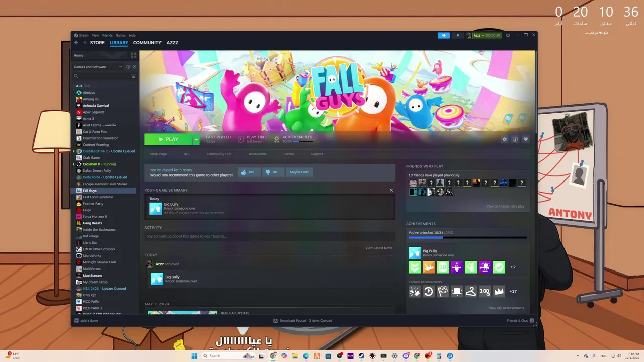
Task: Open the View menu
Action: 95,35
